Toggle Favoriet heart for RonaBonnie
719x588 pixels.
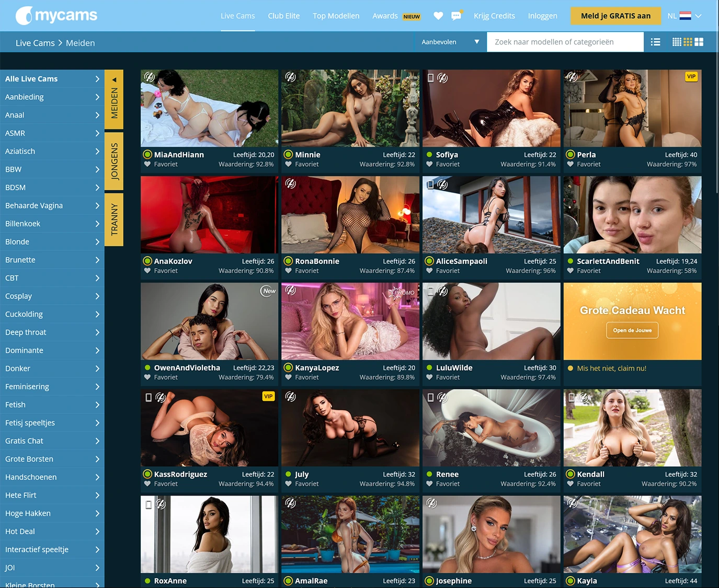point(288,271)
